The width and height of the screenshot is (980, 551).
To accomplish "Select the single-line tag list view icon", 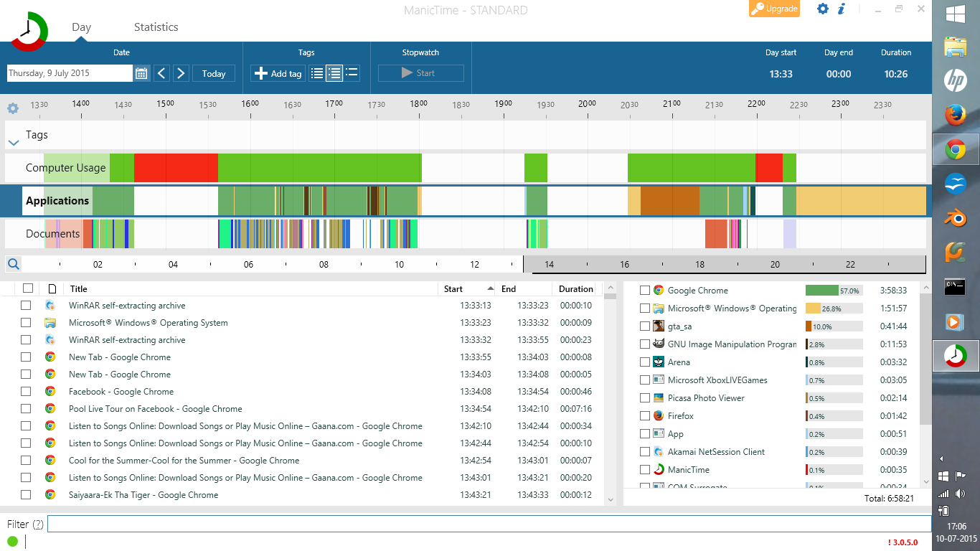I will [352, 72].
